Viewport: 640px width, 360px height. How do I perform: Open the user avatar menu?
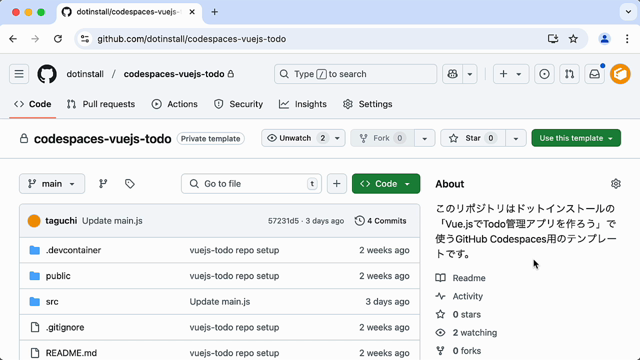pyautogui.click(x=620, y=74)
